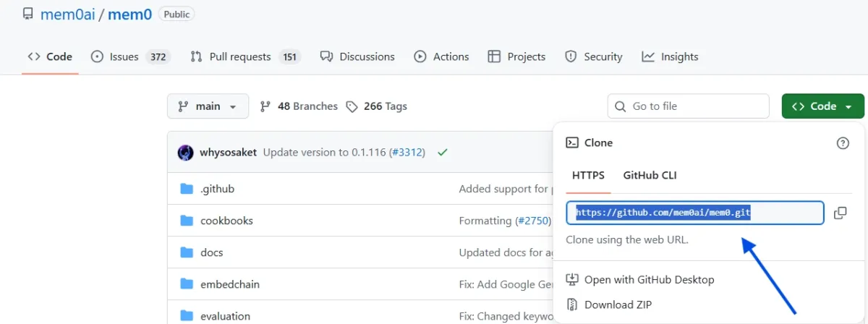Open the Insights tab
This screenshot has width=868, height=324.
pyautogui.click(x=670, y=56)
